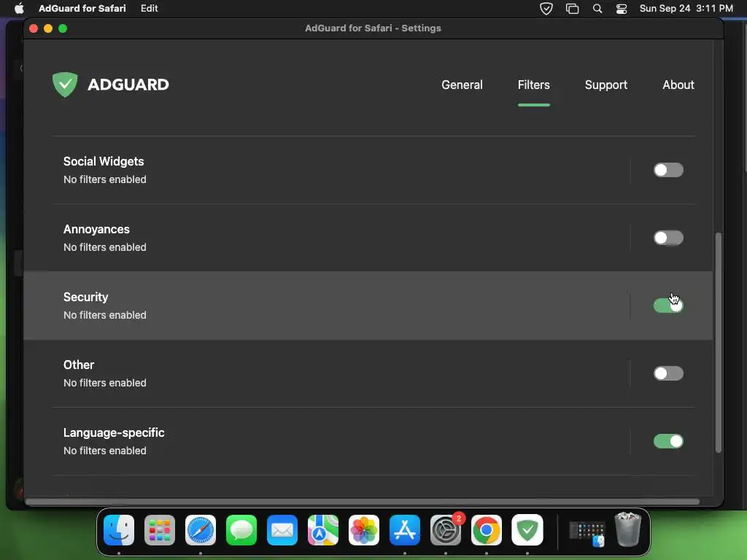The height and width of the screenshot is (560, 747).
Task: Open Spotlight search in menu bar
Action: pyautogui.click(x=597, y=9)
